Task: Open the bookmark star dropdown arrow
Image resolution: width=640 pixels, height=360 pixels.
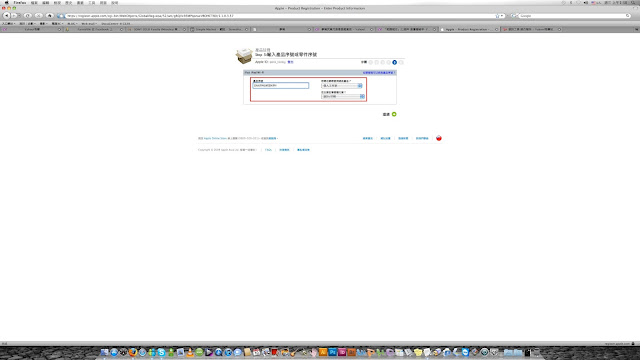Action: pos(502,16)
